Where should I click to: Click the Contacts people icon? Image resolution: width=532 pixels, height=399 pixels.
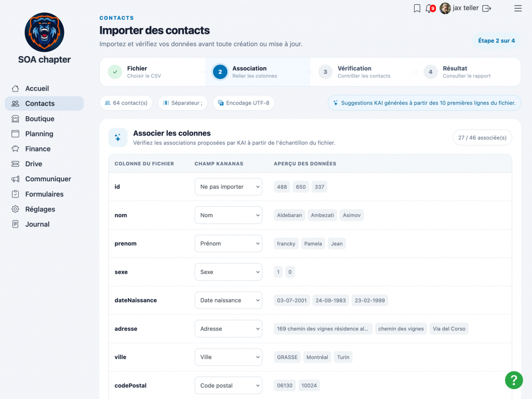pyautogui.click(x=15, y=103)
